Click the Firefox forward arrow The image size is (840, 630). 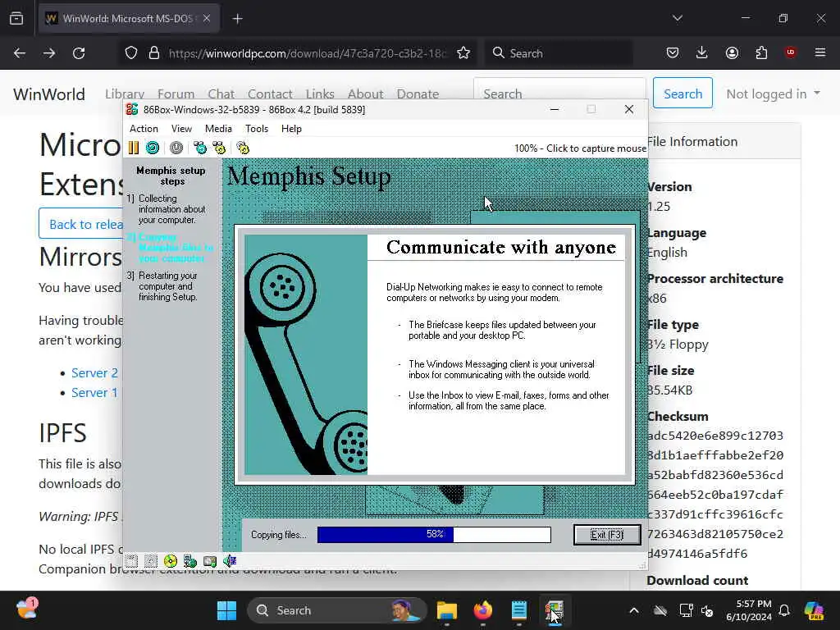(48, 53)
